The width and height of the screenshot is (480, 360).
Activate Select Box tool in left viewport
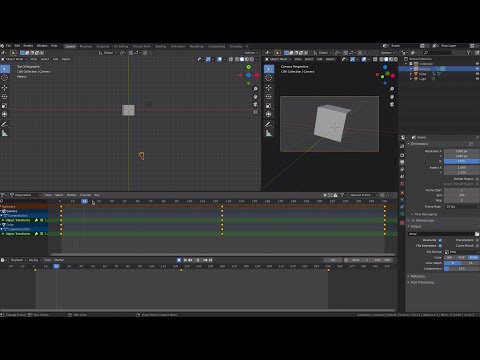5,69
